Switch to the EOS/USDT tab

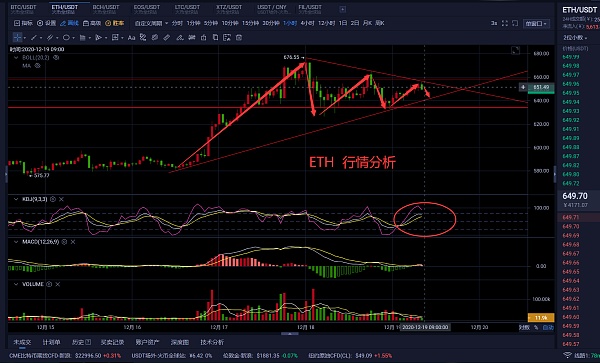(147, 9)
